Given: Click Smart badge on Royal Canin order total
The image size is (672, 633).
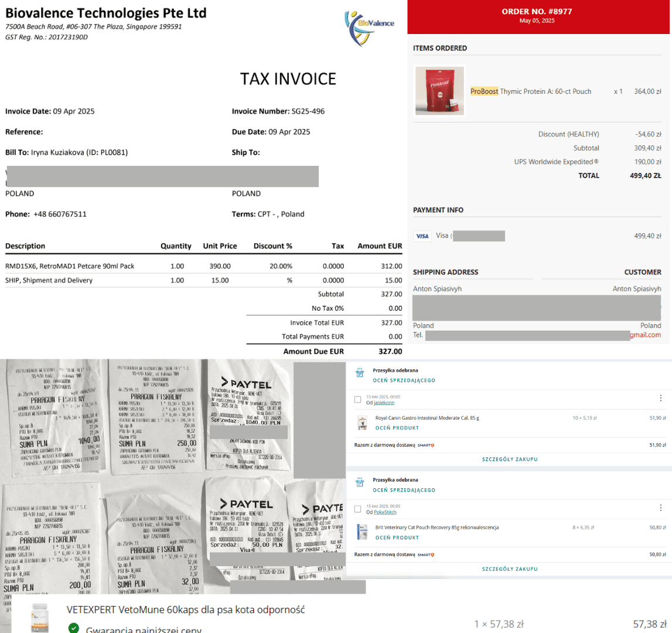Looking at the screenshot, I should [x=425, y=445].
